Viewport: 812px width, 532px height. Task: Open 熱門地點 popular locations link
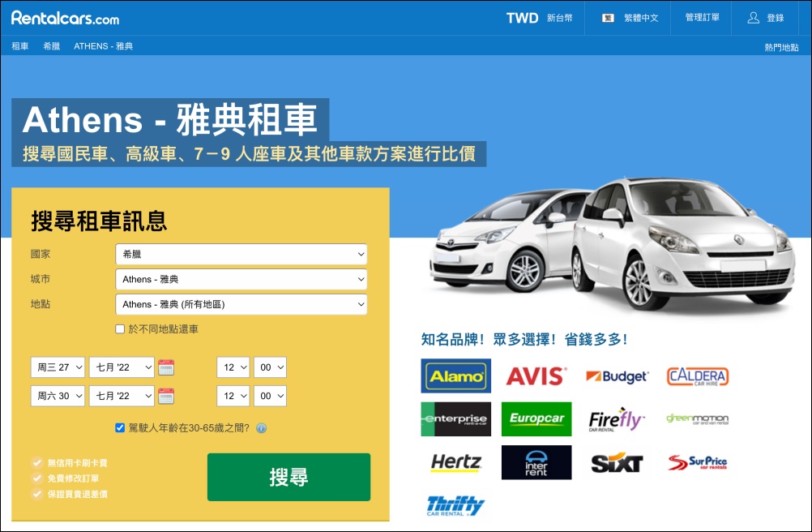point(781,47)
